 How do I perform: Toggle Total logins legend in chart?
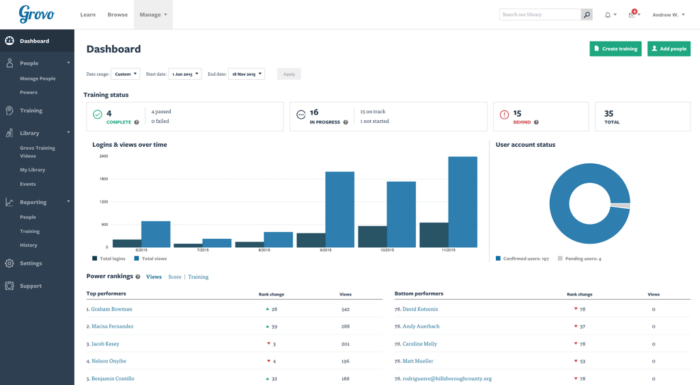108,259
